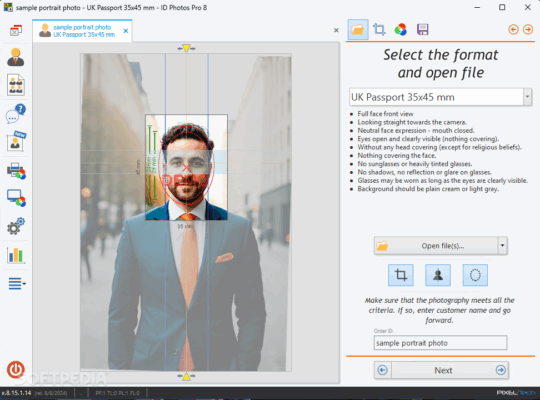Open the single ID photo mode icon

point(15,57)
